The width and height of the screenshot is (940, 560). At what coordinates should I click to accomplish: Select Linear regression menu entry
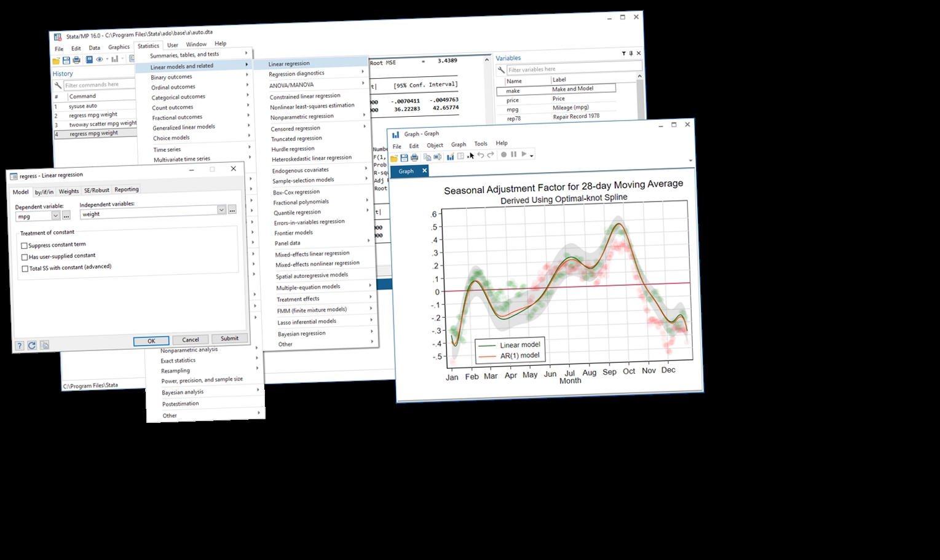click(311, 63)
